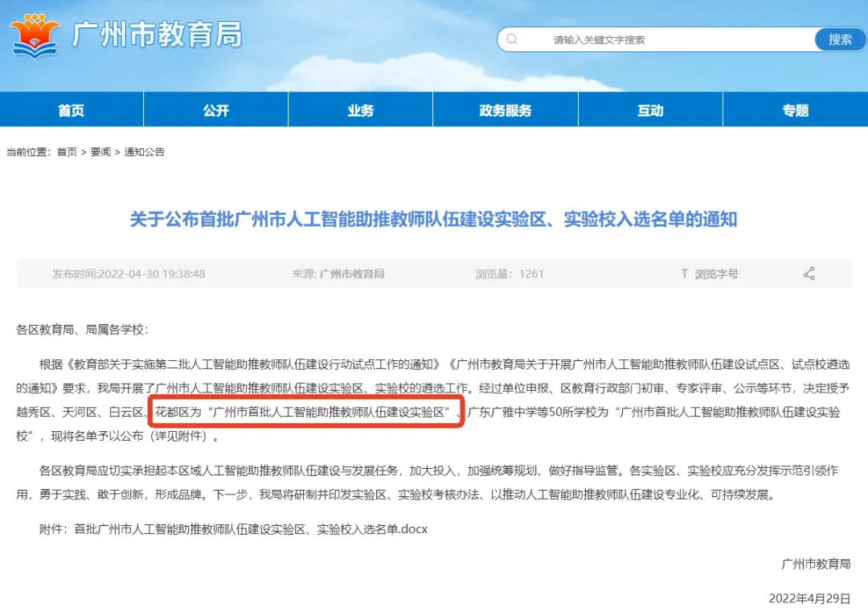Click the 浏览字号 font size label
The width and height of the screenshot is (868, 612).
click(x=716, y=274)
